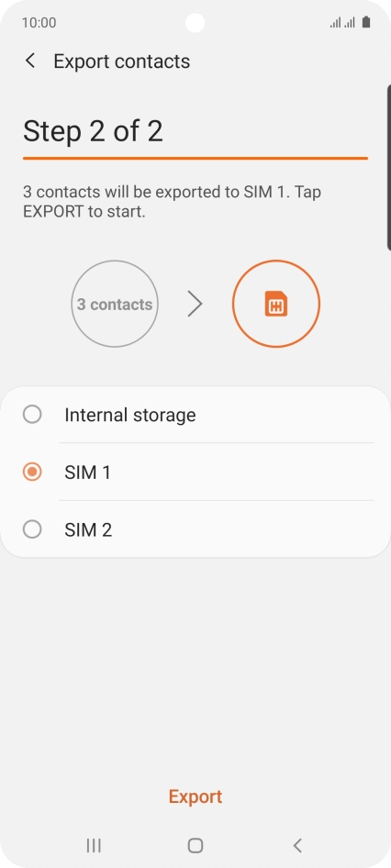
Task: Select the SIM 2 radio button
Action: (32, 529)
